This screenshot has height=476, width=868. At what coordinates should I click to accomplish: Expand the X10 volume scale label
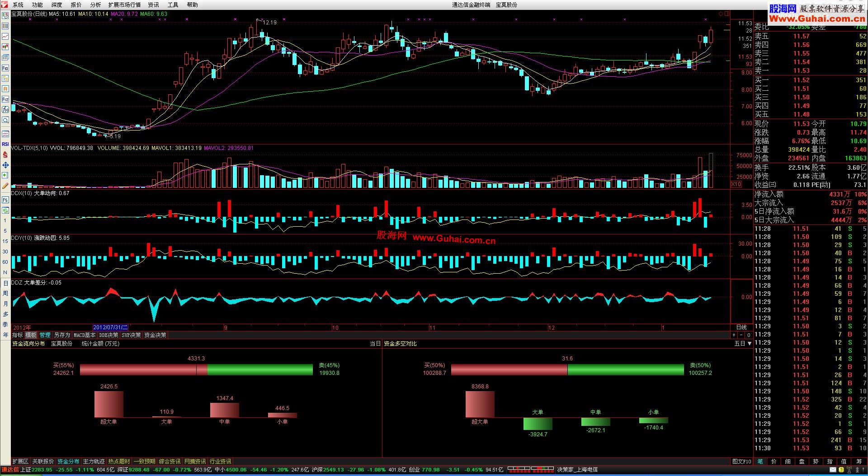coord(736,184)
